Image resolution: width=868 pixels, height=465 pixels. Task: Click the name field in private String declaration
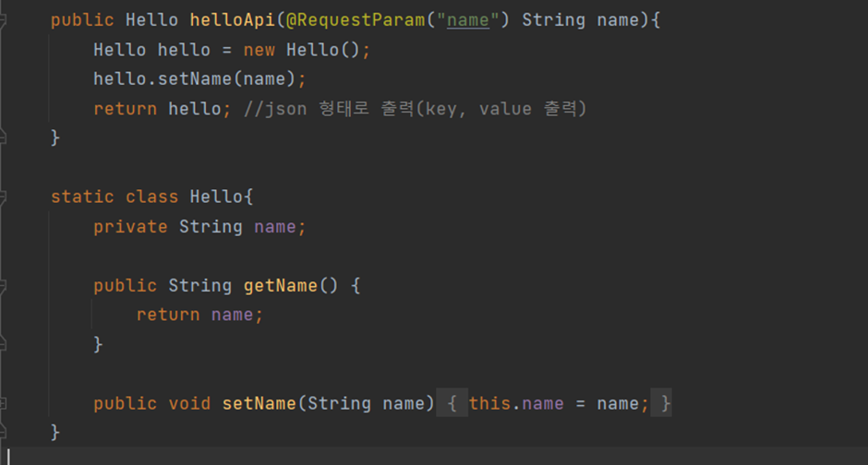(x=275, y=227)
